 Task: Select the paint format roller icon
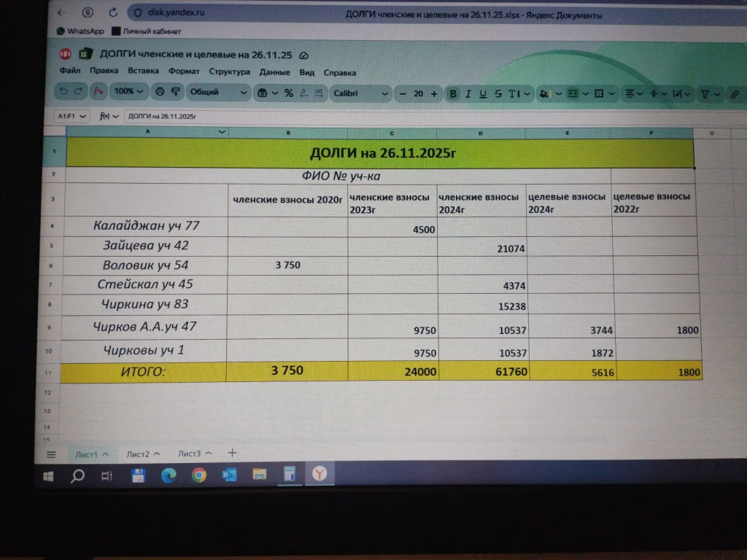175,93
